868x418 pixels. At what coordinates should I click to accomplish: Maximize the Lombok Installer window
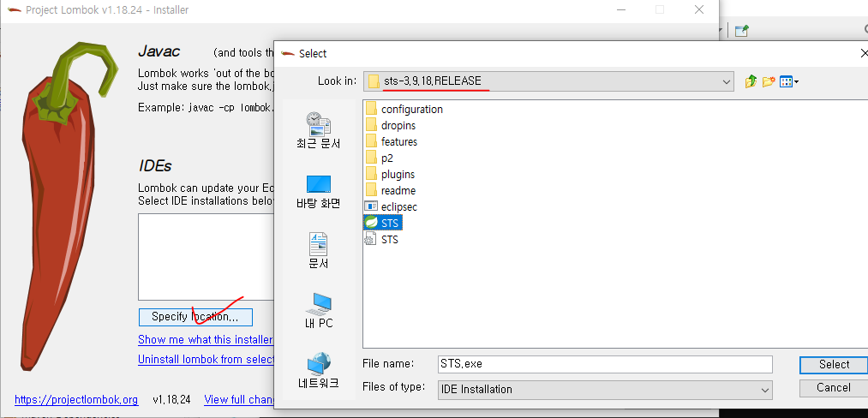(659, 9)
